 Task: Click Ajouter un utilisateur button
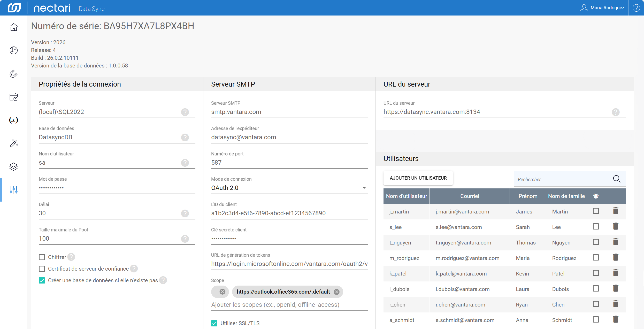coord(418,178)
